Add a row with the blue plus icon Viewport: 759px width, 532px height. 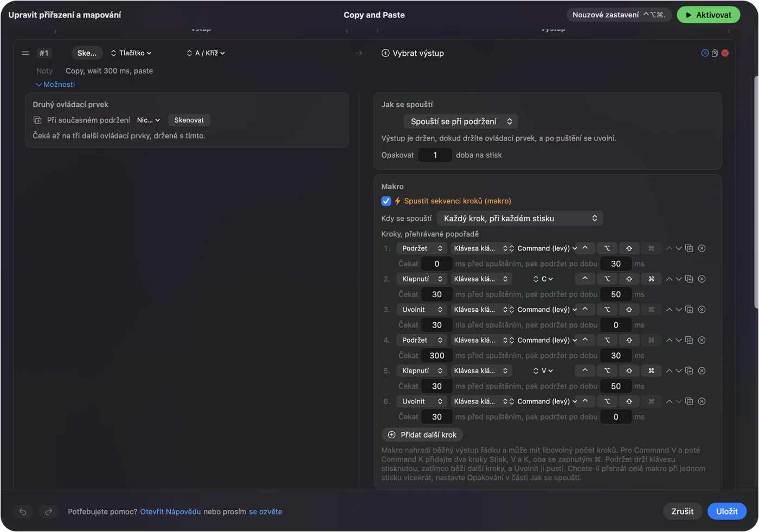[x=705, y=53]
